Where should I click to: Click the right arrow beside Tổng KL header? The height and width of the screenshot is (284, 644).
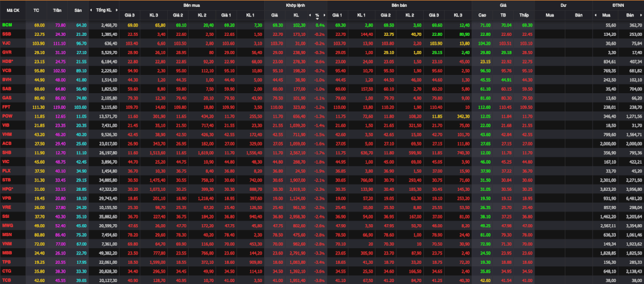tap(115, 10)
